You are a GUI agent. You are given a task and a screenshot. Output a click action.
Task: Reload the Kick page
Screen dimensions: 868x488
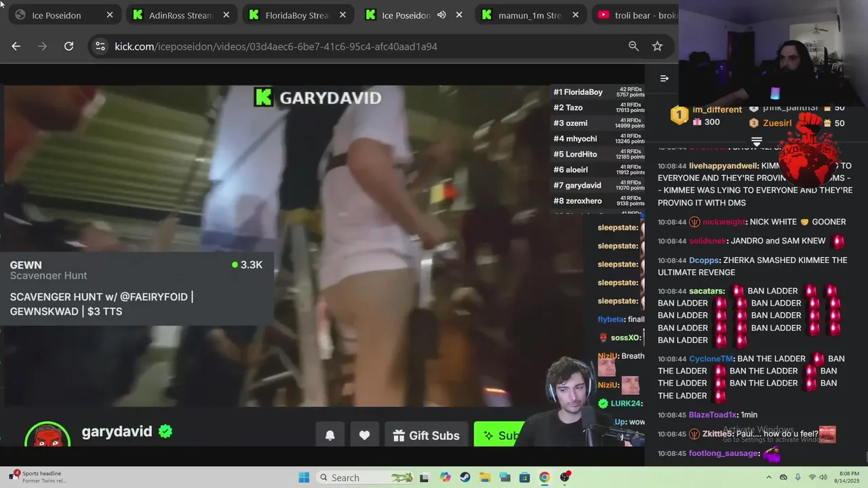click(x=68, y=46)
